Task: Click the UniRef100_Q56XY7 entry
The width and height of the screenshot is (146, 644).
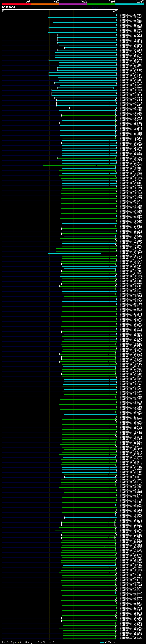Action: point(131,55)
